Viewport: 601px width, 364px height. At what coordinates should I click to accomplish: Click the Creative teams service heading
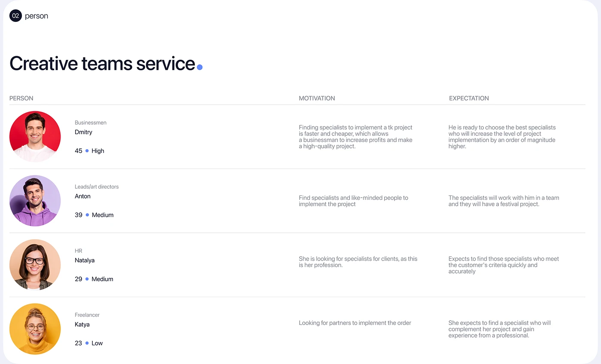pyautogui.click(x=102, y=63)
